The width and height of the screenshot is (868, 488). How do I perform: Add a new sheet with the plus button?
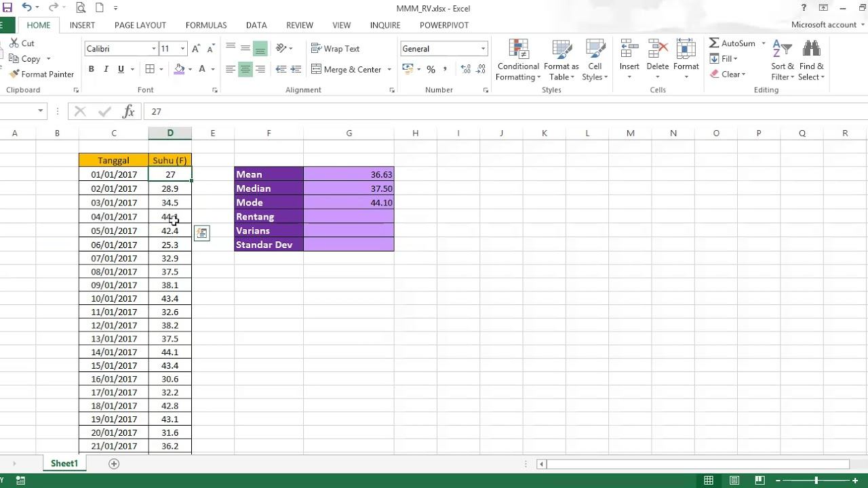pos(114,464)
